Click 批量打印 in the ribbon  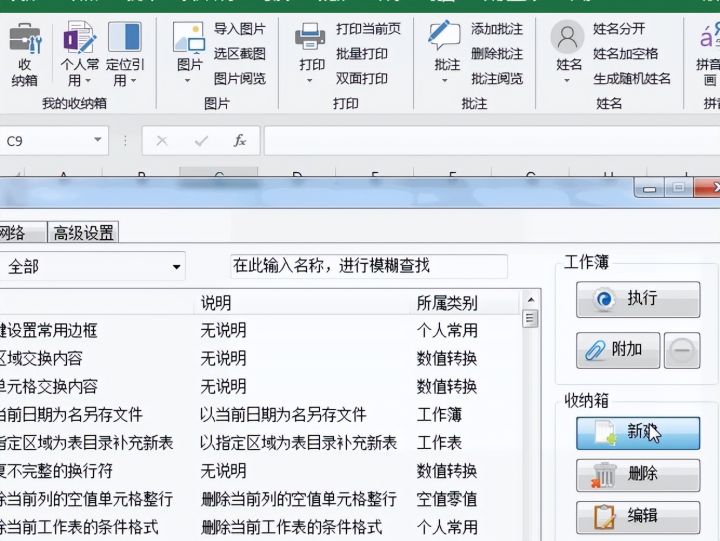click(362, 54)
